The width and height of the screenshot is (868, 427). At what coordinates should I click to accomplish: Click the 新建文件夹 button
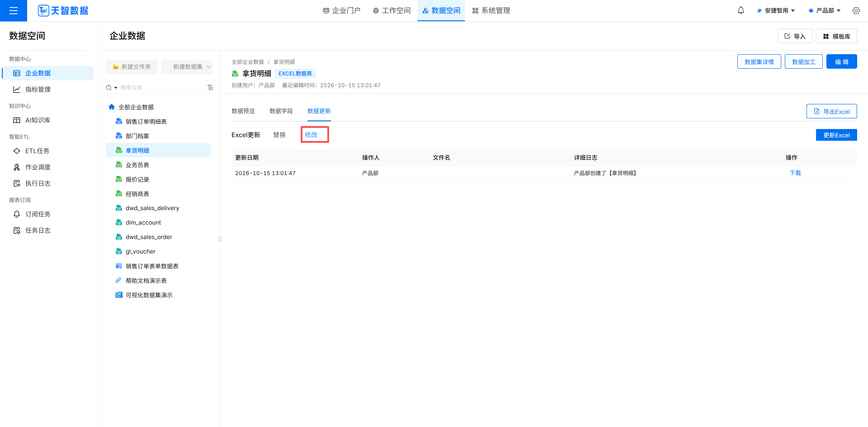point(131,67)
